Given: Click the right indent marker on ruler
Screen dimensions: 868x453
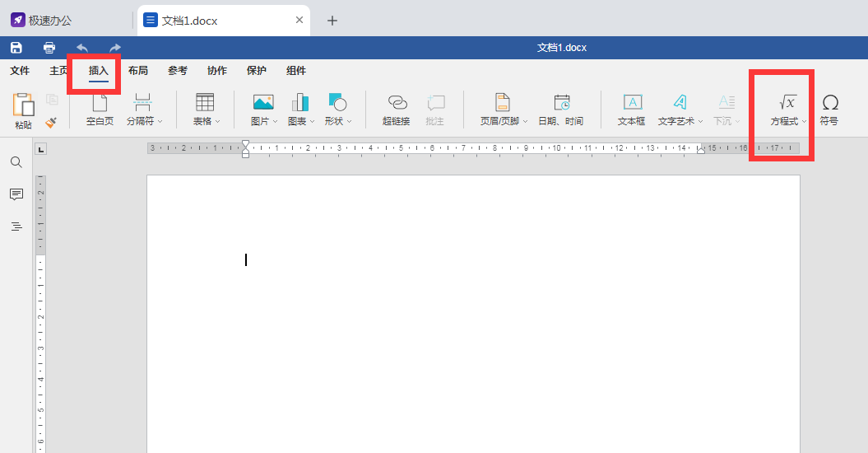Looking at the screenshot, I should 701,150.
